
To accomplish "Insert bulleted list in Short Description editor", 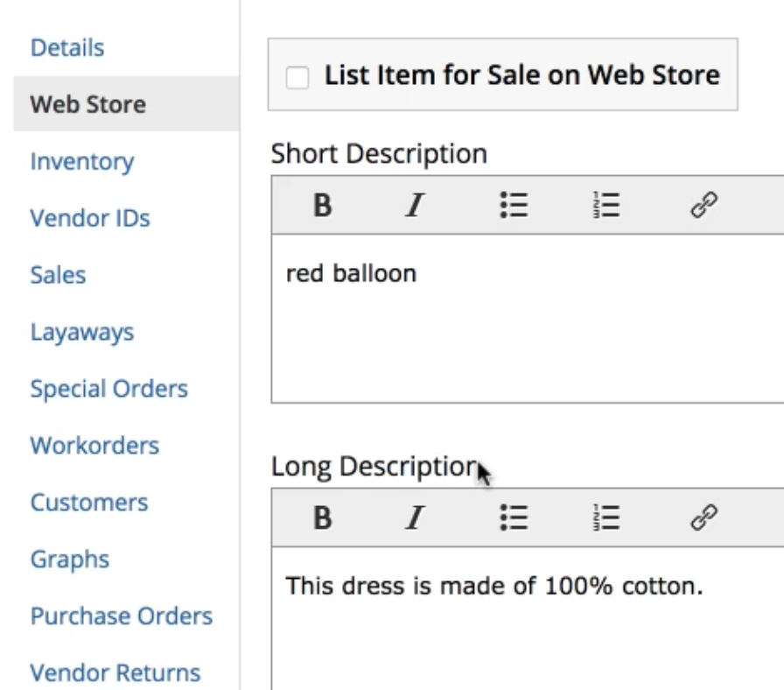I will [x=514, y=206].
